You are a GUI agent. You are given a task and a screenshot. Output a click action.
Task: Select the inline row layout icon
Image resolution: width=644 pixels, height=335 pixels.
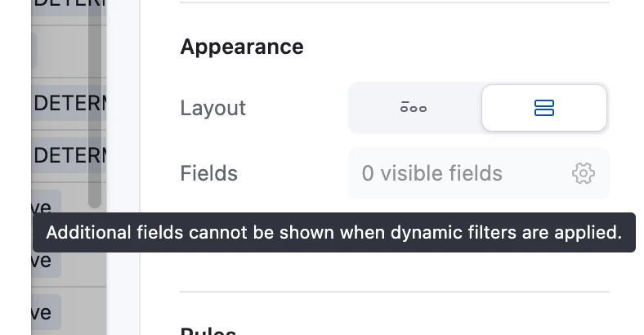[414, 108]
